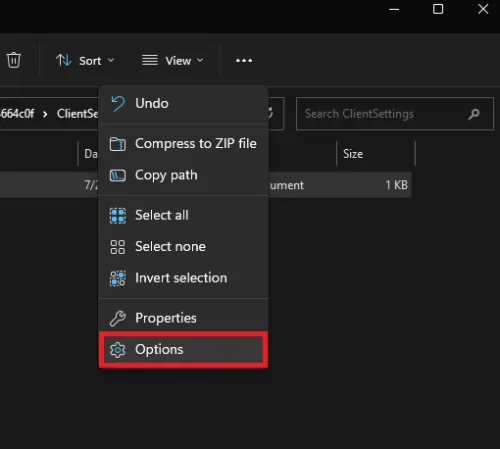Choose Select none menu item
500x449 pixels.
[183, 247]
